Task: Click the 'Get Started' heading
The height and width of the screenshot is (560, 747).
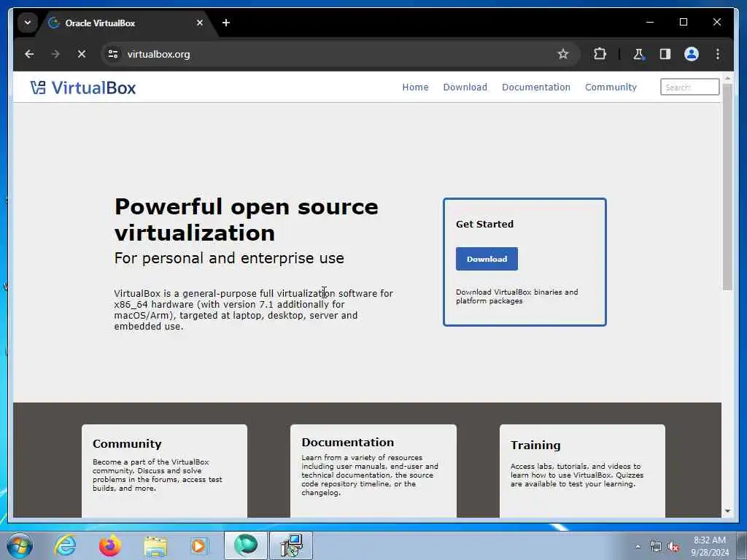Action: coord(484,225)
